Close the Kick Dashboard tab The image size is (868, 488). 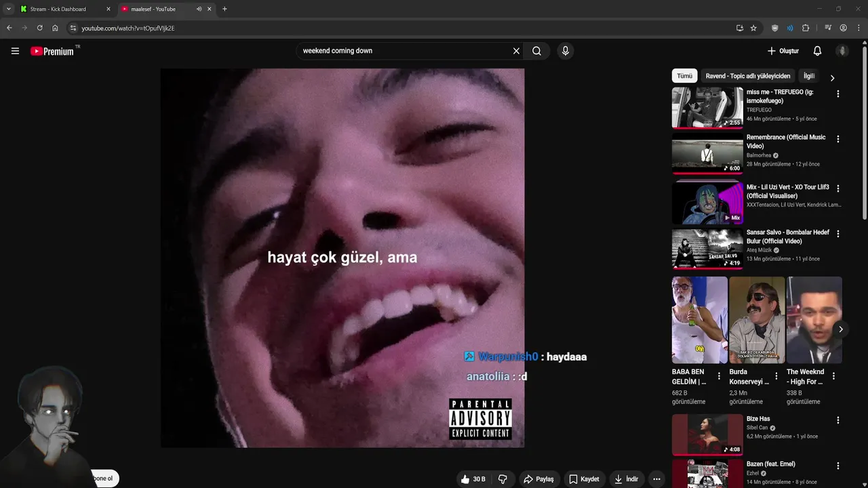(x=108, y=9)
